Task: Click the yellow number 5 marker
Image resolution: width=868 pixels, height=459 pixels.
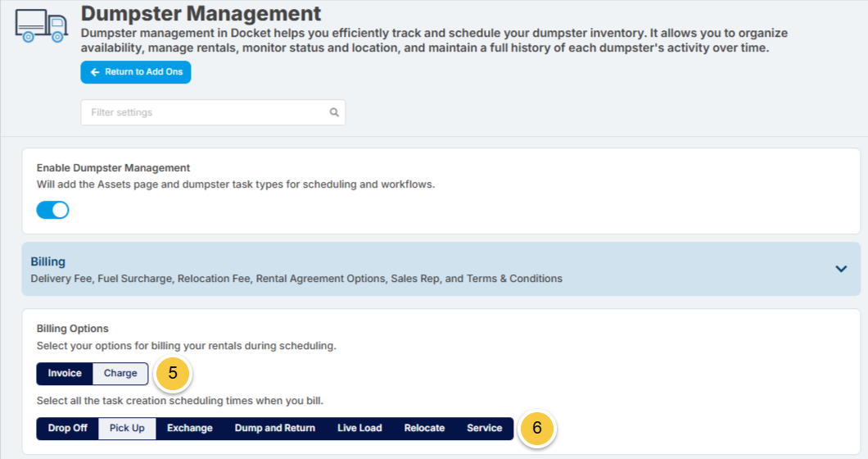Action: coord(173,373)
